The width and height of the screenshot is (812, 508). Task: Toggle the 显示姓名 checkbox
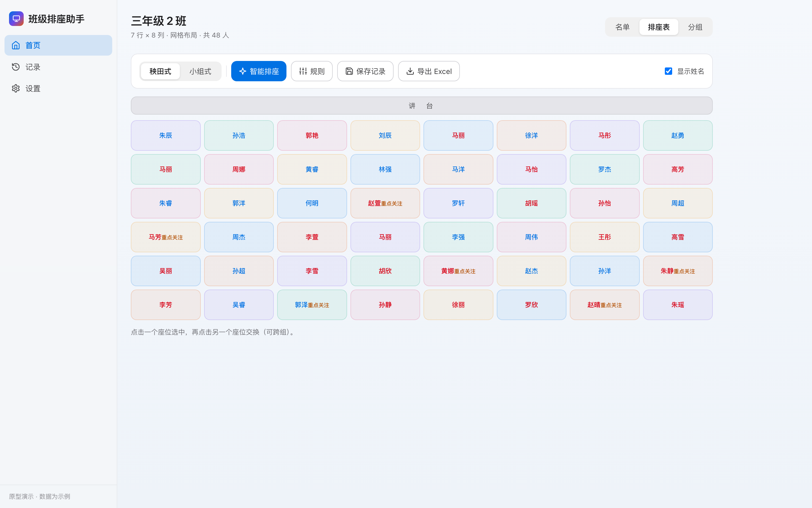[668, 71]
